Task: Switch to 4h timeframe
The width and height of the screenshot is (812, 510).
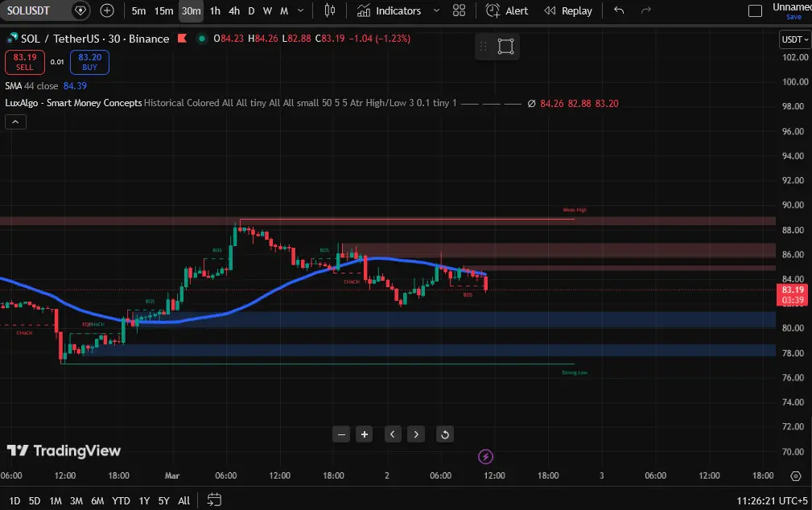Action: pyautogui.click(x=234, y=10)
